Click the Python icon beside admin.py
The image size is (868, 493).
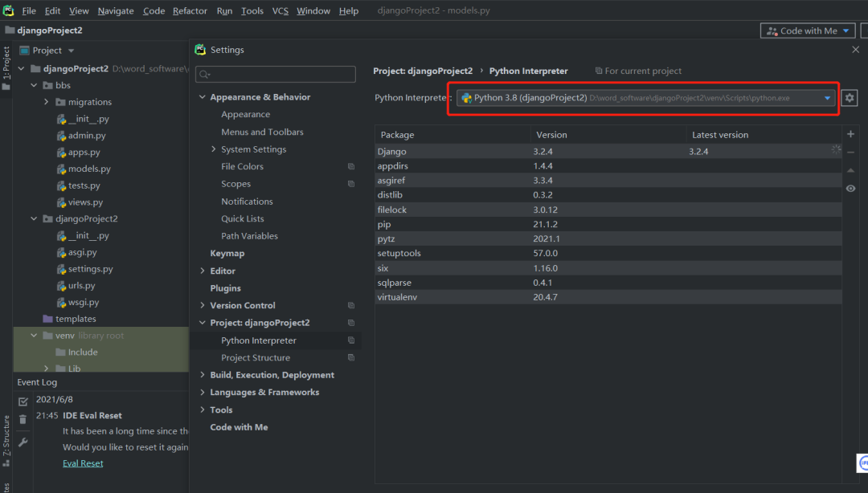pyautogui.click(x=61, y=136)
